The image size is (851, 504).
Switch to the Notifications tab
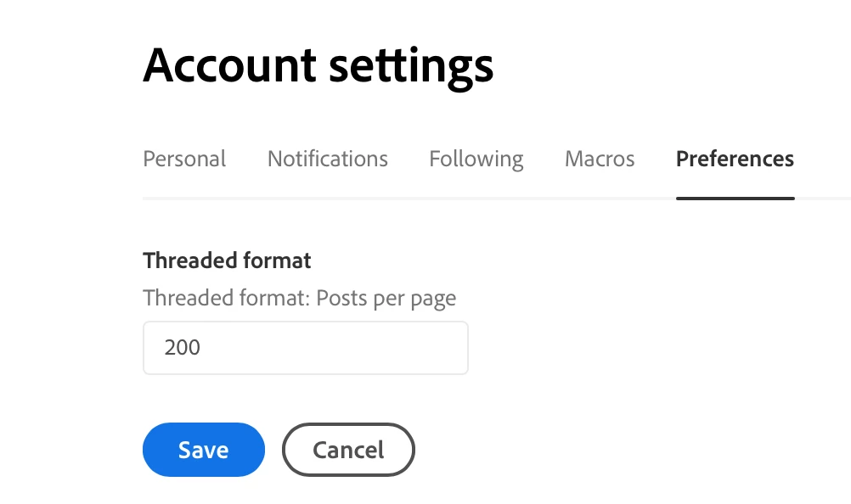pos(327,159)
